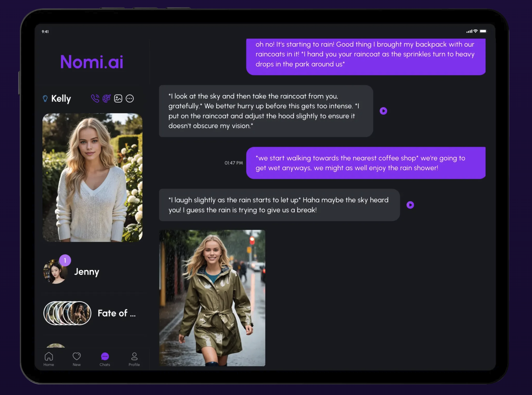Click the 9:41 clock in the status bar
The image size is (532, 395).
point(45,32)
